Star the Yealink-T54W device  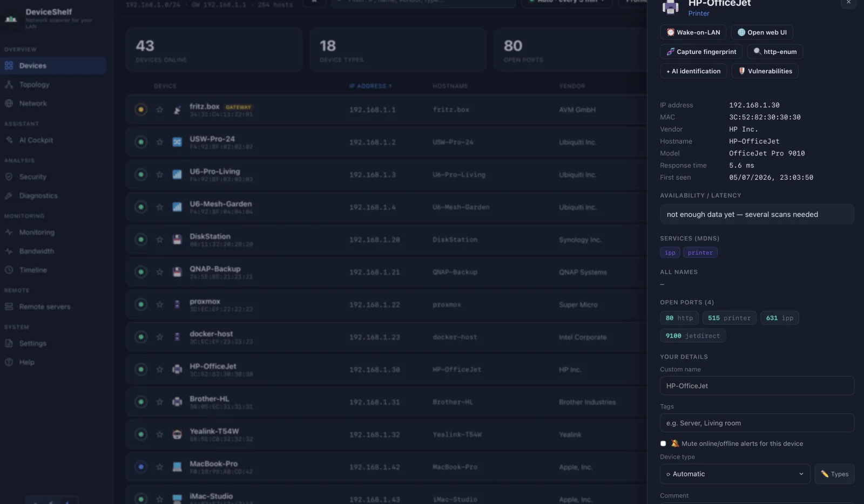click(x=160, y=434)
